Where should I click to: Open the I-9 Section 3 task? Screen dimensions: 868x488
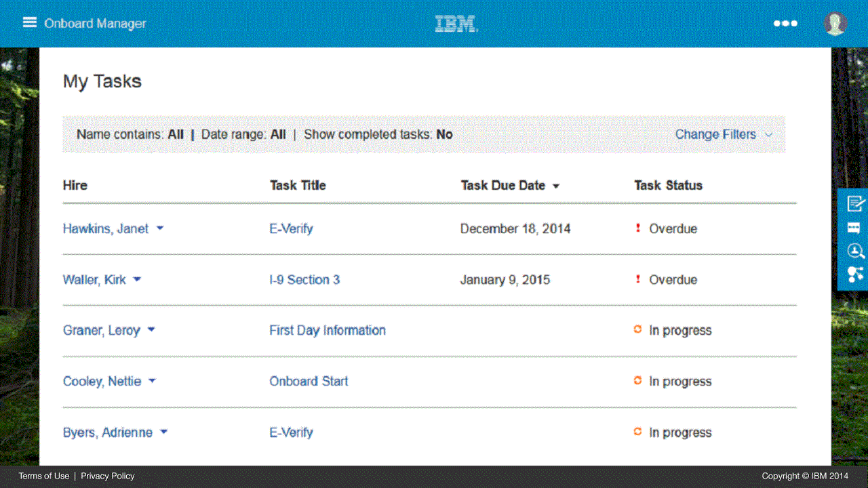(x=304, y=279)
